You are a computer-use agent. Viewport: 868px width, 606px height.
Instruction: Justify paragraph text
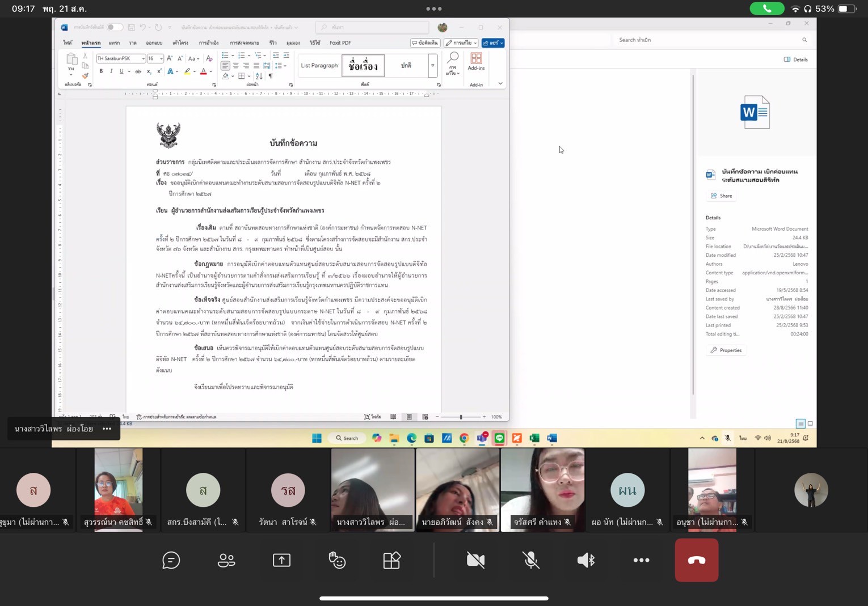[x=256, y=66]
